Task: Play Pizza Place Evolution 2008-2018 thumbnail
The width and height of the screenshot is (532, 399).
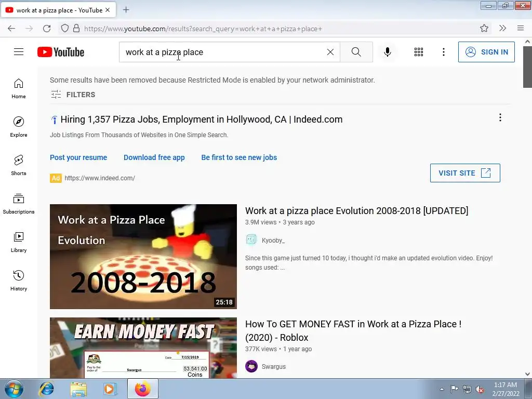Action: 143,257
